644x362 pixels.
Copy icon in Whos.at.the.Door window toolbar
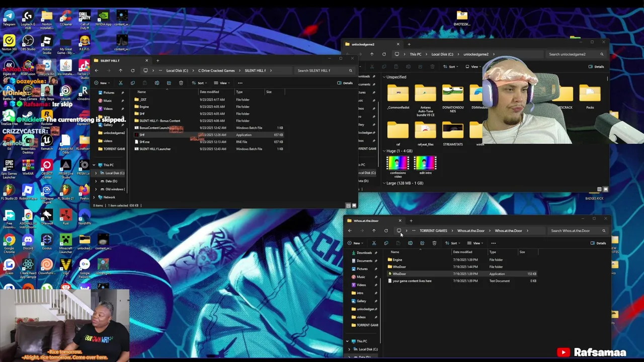point(386,243)
